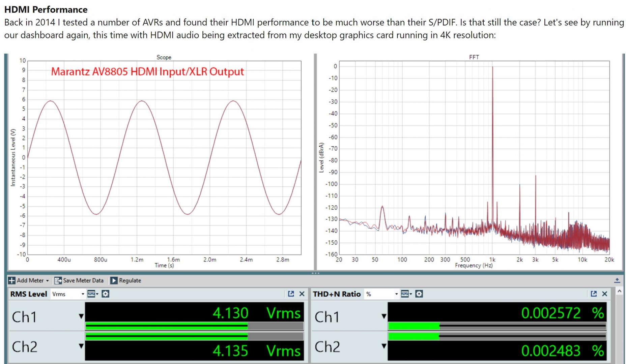Click the Ch1 THD+N Ratio green bar
This screenshot has height=364, width=626.
[x=414, y=326]
